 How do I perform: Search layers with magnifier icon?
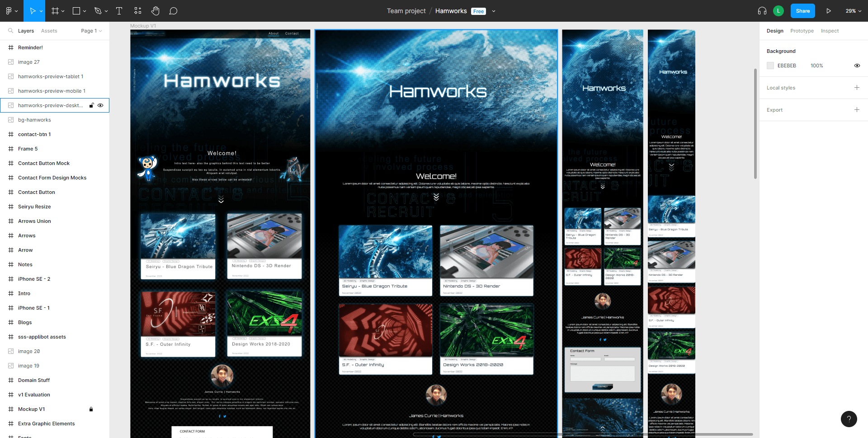10,31
